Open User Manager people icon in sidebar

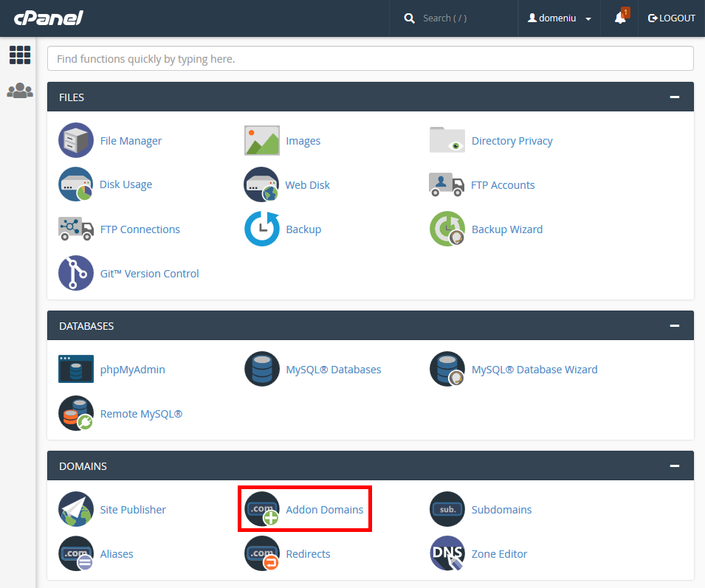20,90
